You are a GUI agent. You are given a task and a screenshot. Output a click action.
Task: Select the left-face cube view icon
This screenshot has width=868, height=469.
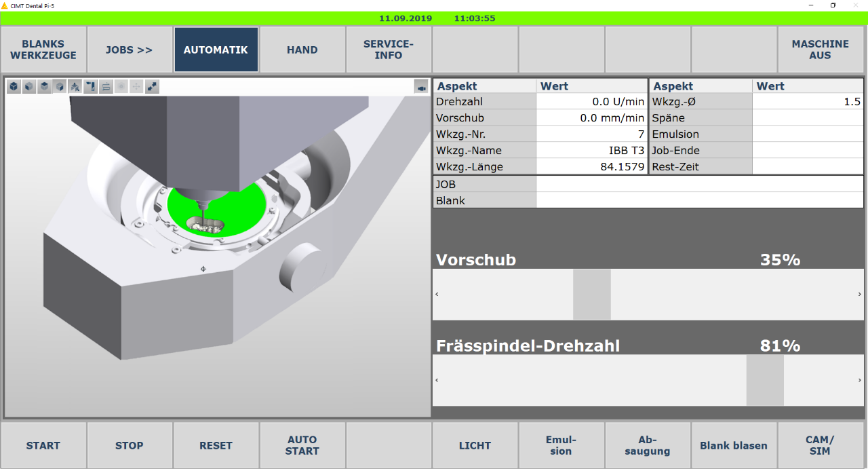tap(29, 87)
